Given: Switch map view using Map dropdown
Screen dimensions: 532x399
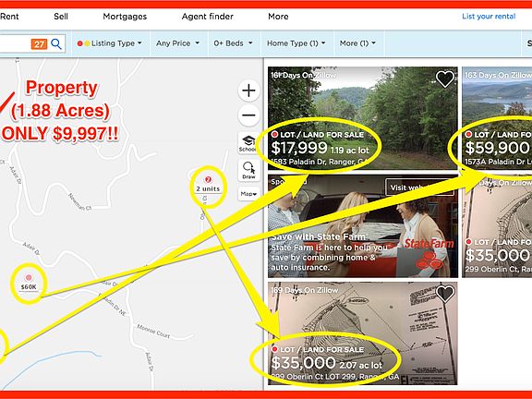Looking at the screenshot, I should pos(248,194).
